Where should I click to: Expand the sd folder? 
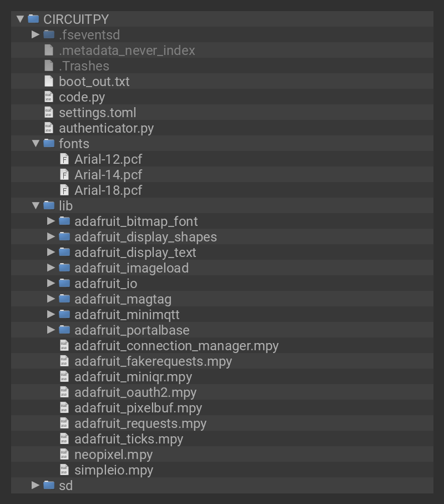(36, 486)
